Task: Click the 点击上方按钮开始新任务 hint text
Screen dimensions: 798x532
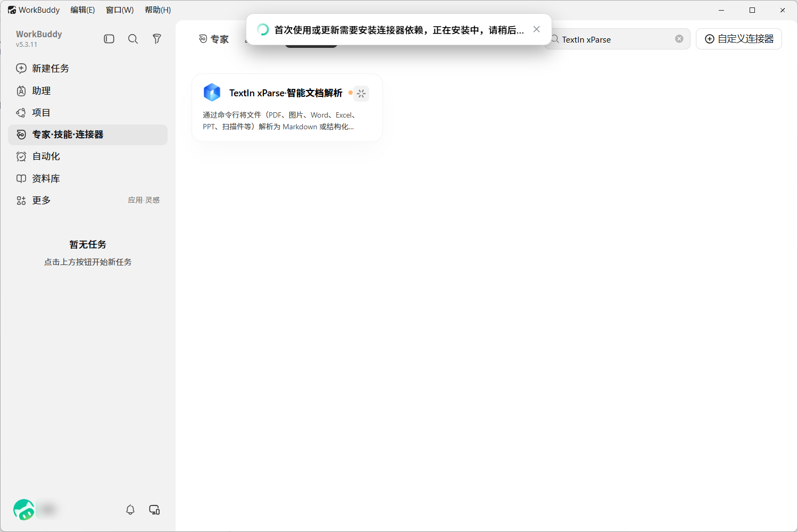Action: tap(88, 262)
